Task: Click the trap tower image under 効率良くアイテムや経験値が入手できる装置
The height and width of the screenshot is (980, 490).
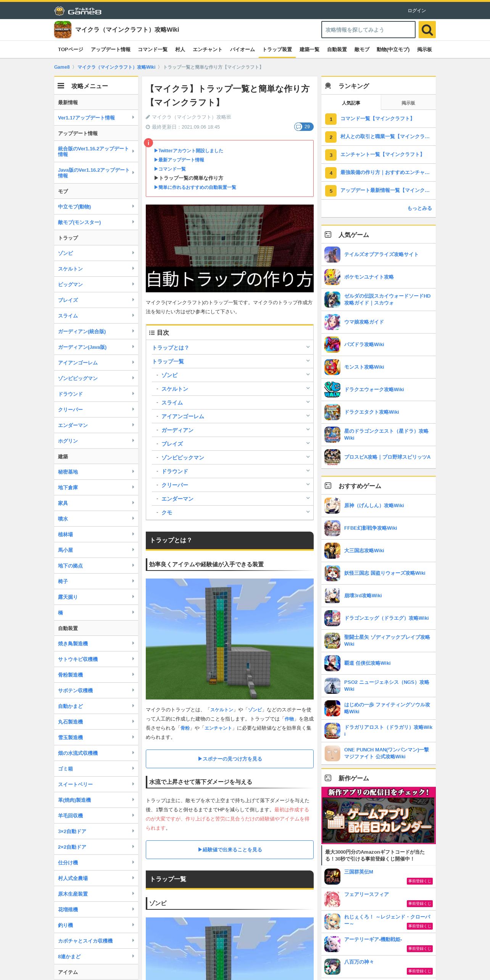Action: tap(230, 639)
